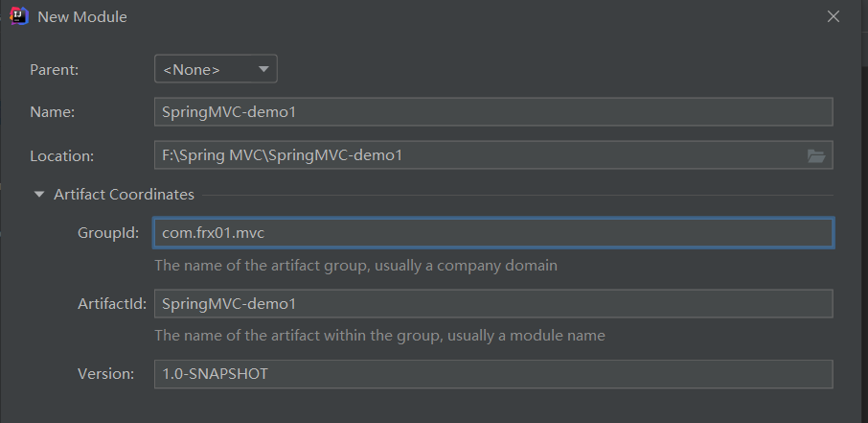This screenshot has width=868, height=423.
Task: Open the Parent dropdown arrow
Action: coord(263,69)
